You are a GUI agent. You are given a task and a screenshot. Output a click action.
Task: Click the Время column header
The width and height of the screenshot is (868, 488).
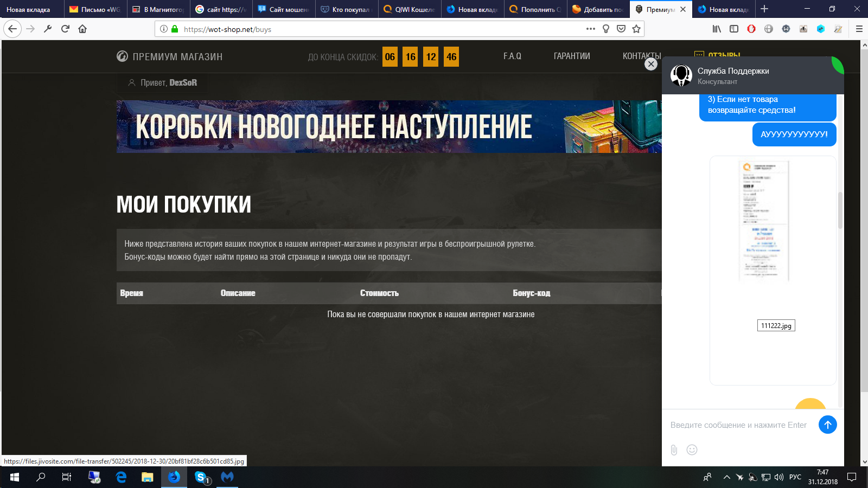click(x=132, y=293)
